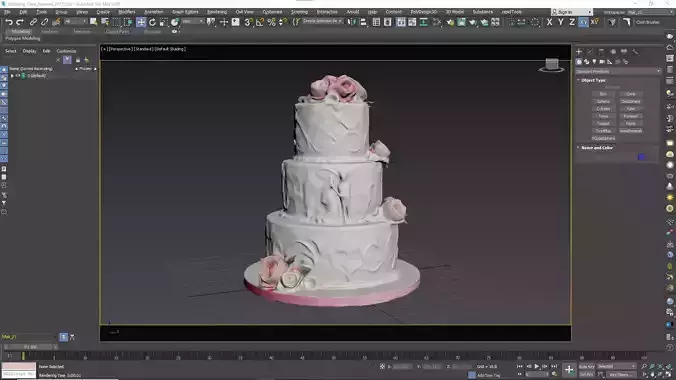This screenshot has width=676, height=380.
Task: Activate the Select and Scale tool
Action: (163, 22)
